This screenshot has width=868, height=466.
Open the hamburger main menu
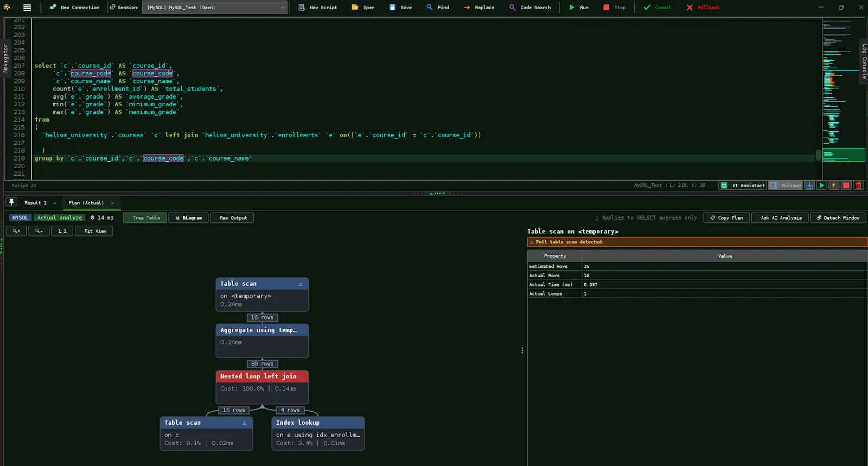coord(27,8)
